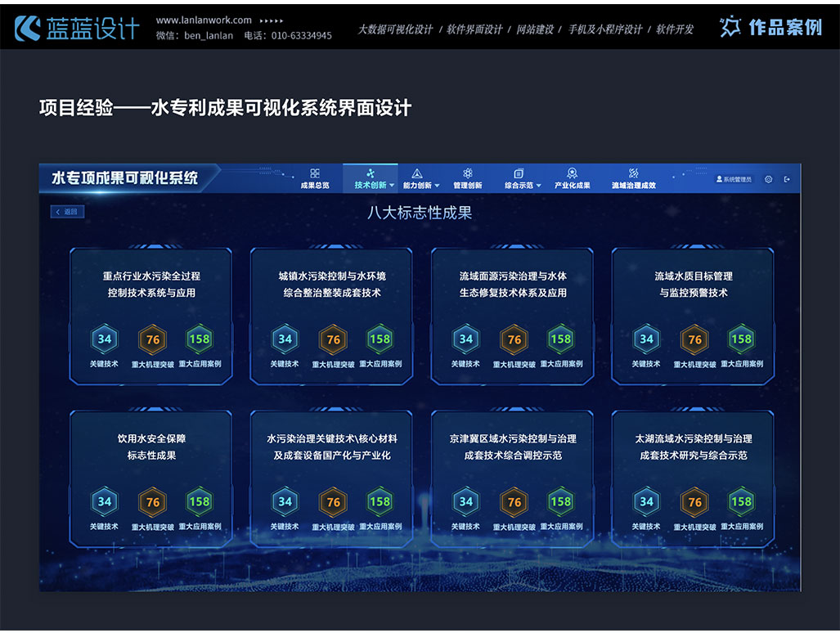840x633 pixels.
Task: Click 关键技术 label in 水污染治理关键技术 card
Action: pos(285,527)
